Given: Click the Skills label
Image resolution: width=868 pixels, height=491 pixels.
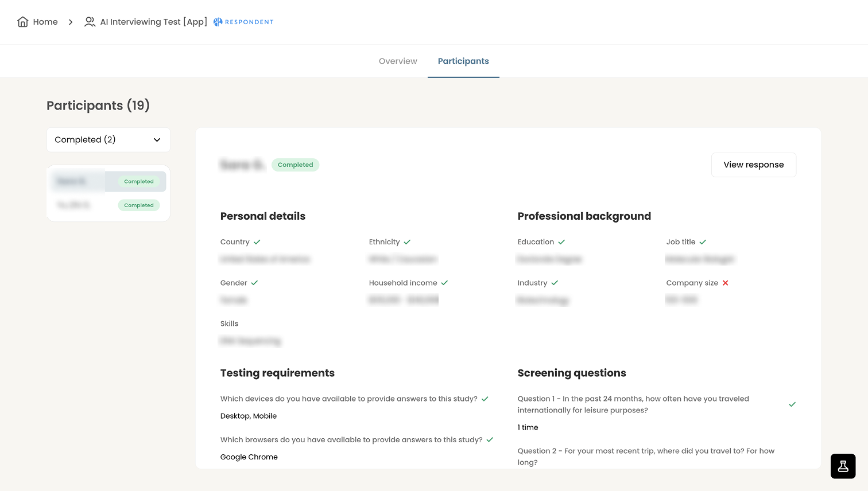Looking at the screenshot, I should 229,324.
